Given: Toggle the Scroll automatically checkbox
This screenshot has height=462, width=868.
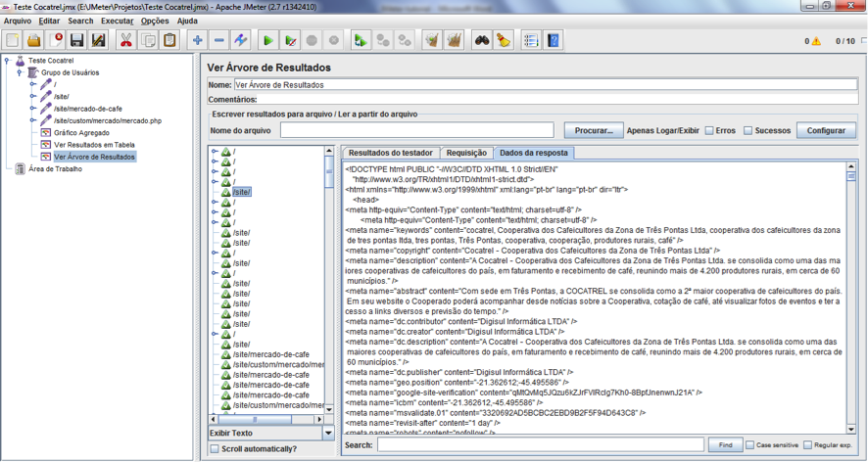Looking at the screenshot, I should (x=216, y=449).
